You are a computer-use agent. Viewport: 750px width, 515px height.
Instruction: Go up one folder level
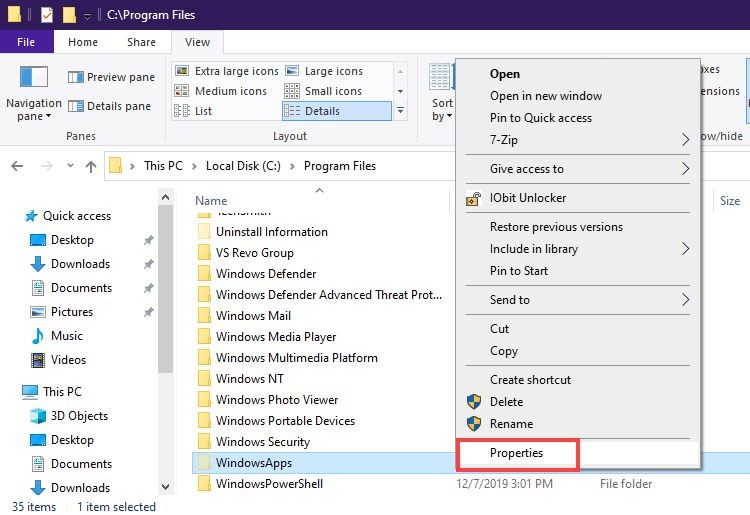tap(91, 166)
